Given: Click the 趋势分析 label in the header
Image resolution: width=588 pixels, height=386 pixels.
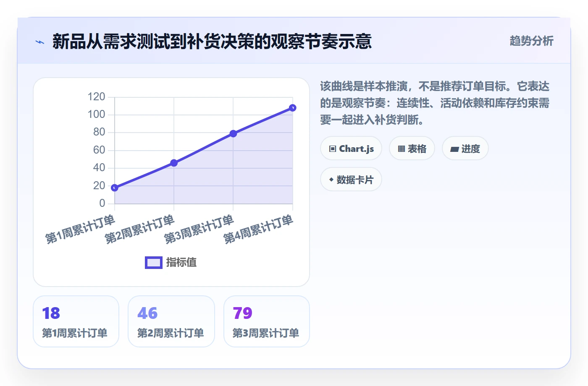Looking at the screenshot, I should coord(531,41).
